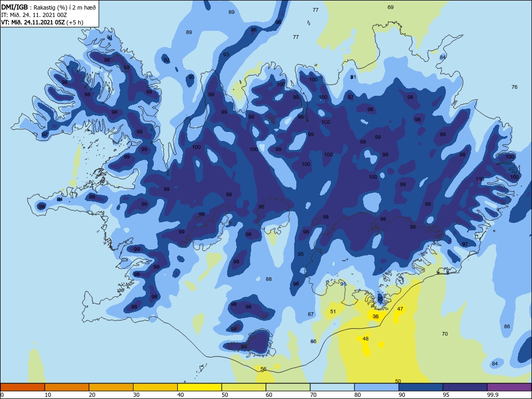Screen dimensions: 532x399
Task: Click the map value '36' in the yellow area
Action: tap(376, 316)
